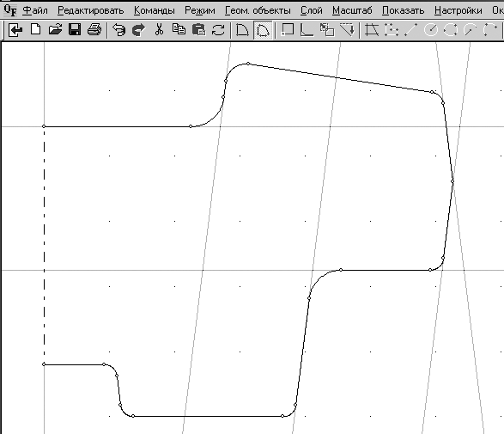Click the dotted lines with points icon
The image size is (504, 434).
392,30
